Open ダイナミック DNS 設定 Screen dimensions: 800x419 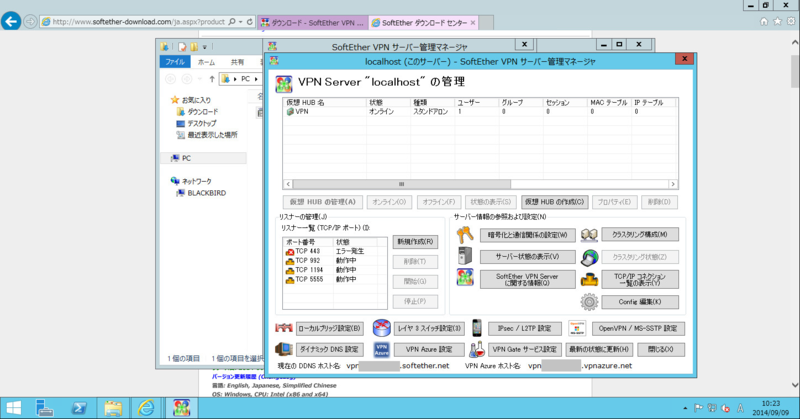click(330, 350)
